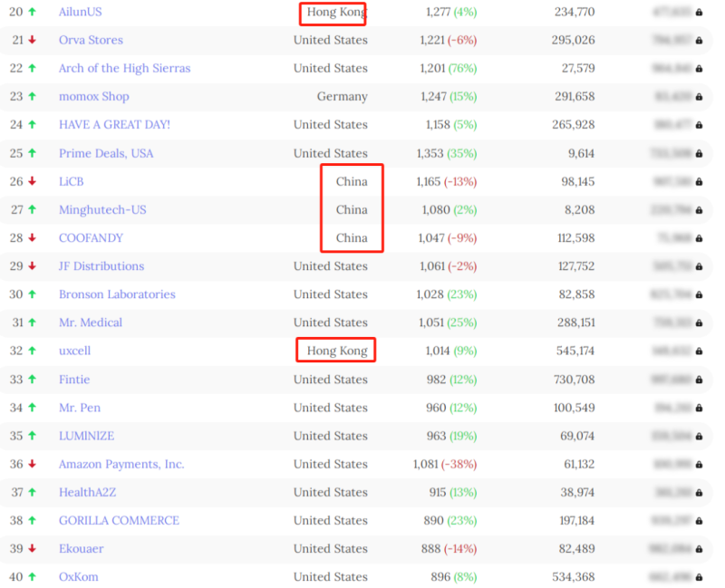Image resolution: width=725 pixels, height=588 pixels.
Task: Click the green up arrow beside rank 33
Action: (33, 379)
